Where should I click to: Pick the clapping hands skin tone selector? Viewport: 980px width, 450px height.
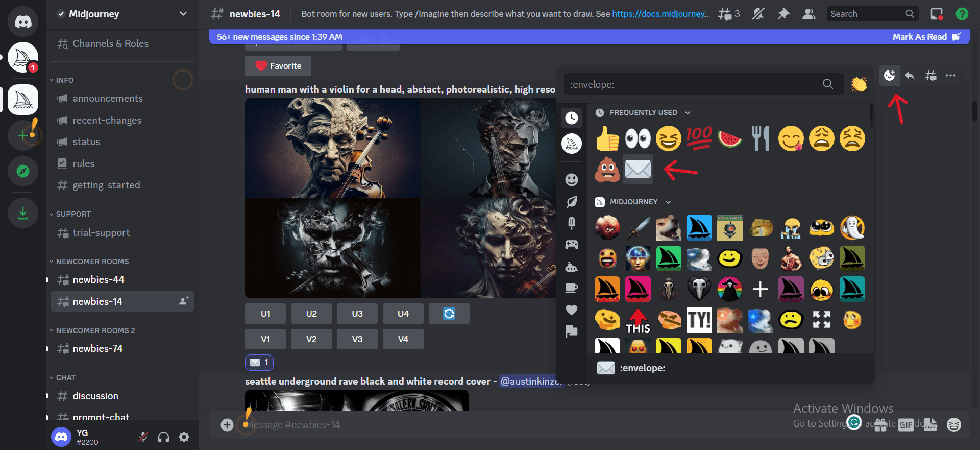[859, 84]
